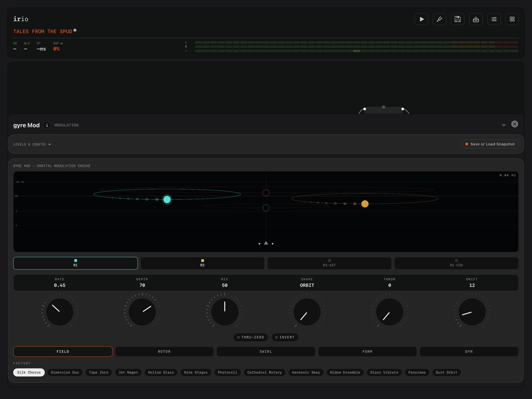
Task: Select the Harmonic Sway preset
Action: click(x=306, y=372)
